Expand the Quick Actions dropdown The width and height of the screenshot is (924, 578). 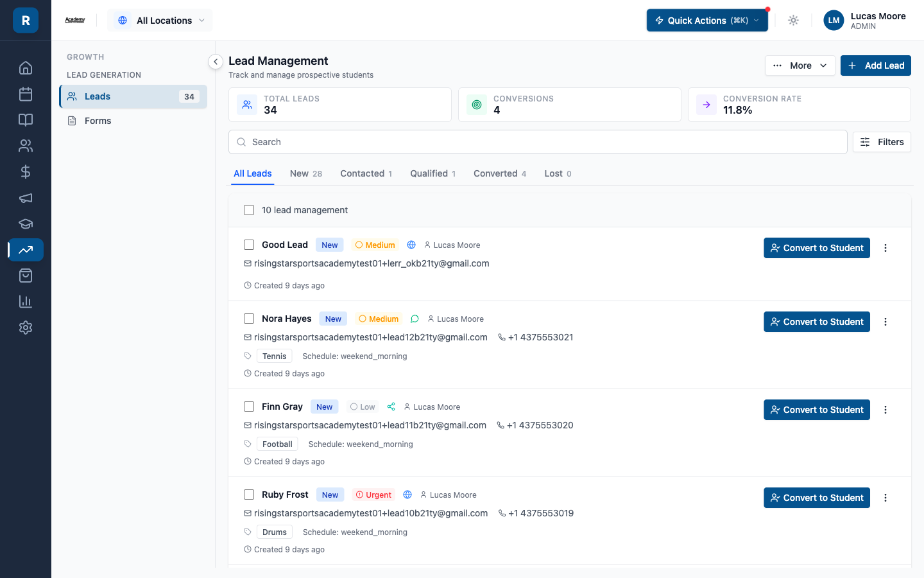707,21
